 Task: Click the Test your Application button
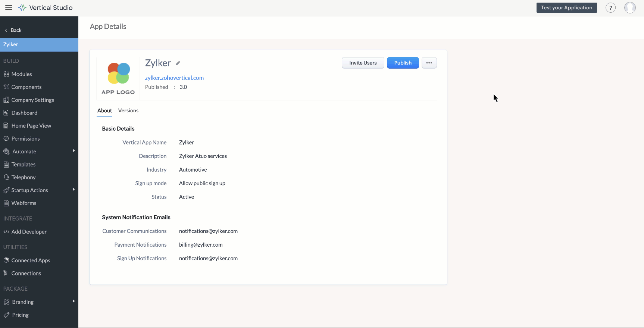[x=566, y=8]
